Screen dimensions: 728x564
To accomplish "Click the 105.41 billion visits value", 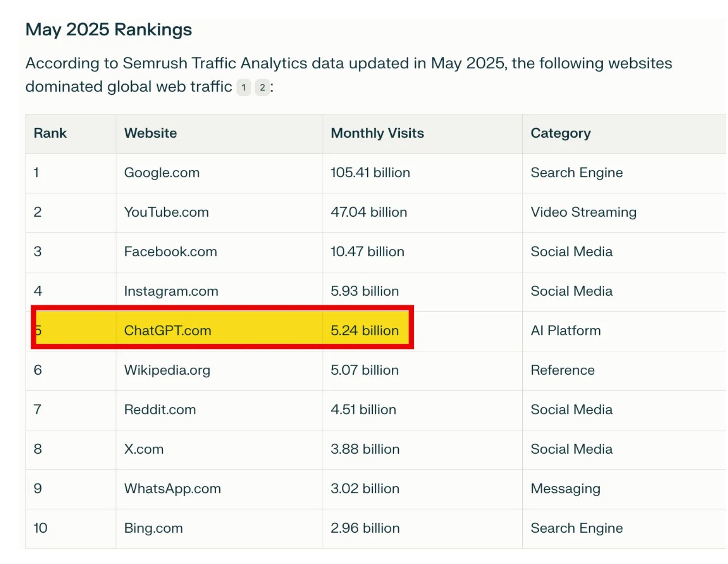I will click(x=371, y=173).
